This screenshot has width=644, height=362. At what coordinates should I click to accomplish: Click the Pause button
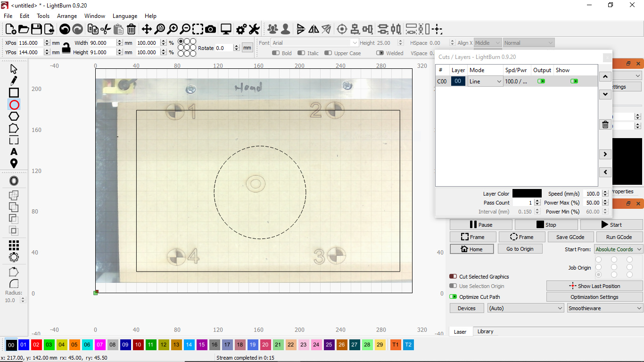coord(480,225)
